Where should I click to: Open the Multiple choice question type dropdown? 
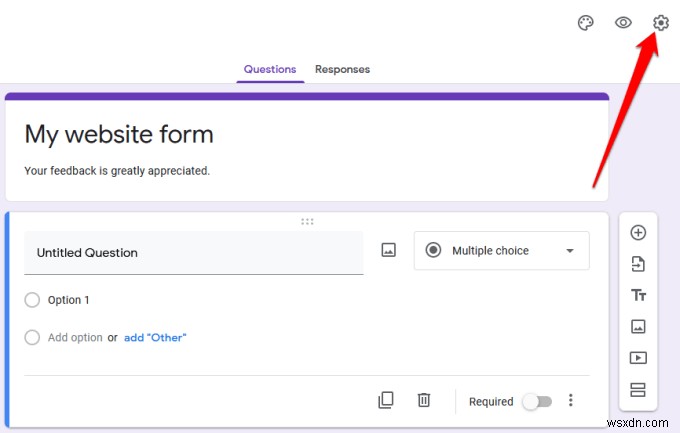(x=501, y=251)
